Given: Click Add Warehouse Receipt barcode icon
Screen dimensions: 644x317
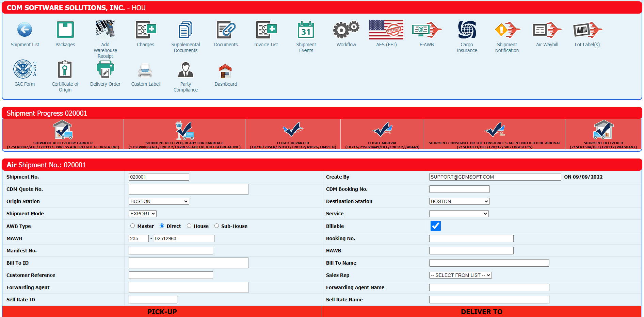Looking at the screenshot, I should (x=105, y=30).
